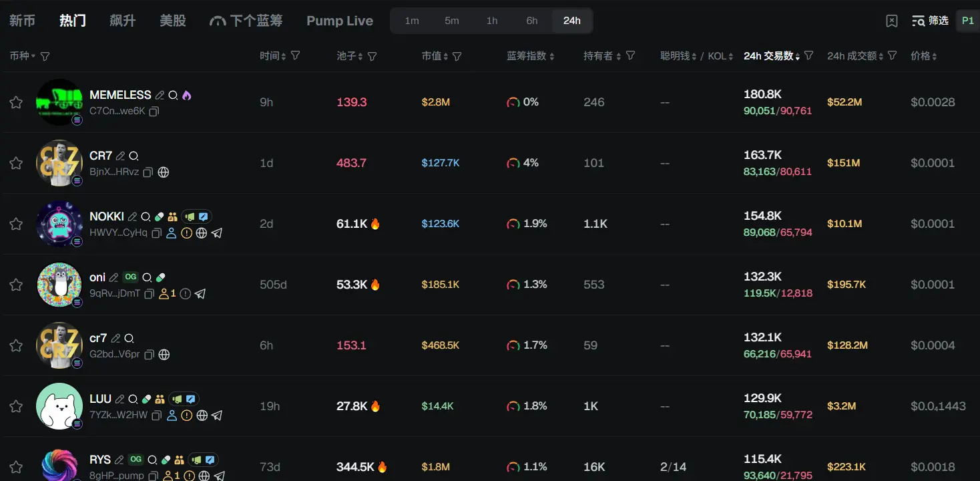Screen dimensions: 980x481
Task: Switch to the 新币 tab
Action: tap(22, 21)
